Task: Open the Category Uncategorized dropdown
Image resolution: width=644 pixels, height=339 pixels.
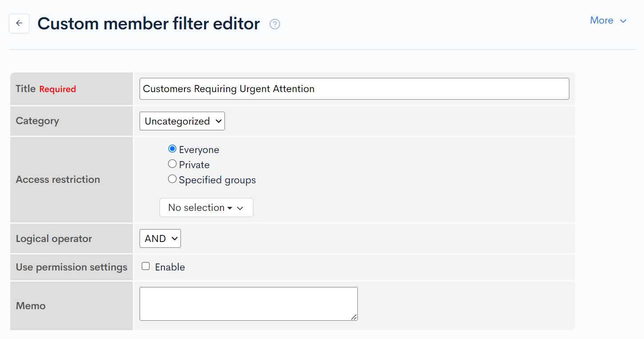Action: 182,121
